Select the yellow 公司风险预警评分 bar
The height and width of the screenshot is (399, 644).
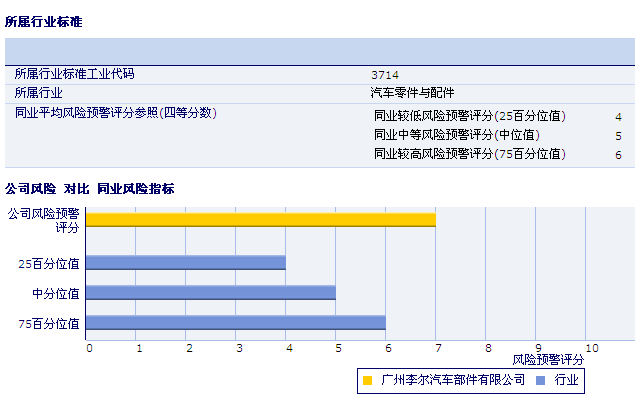pos(261,220)
